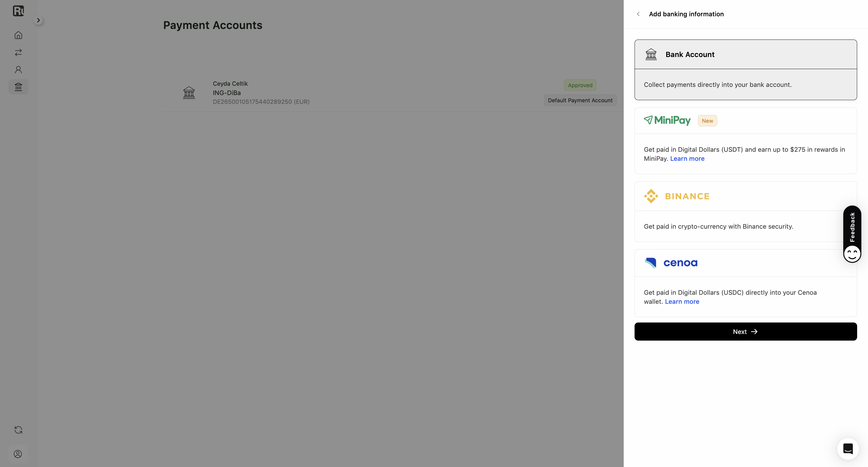Viewport: 868px width, 467px height.
Task: Click the bank building icon in Bank Account card
Action: [651, 54]
